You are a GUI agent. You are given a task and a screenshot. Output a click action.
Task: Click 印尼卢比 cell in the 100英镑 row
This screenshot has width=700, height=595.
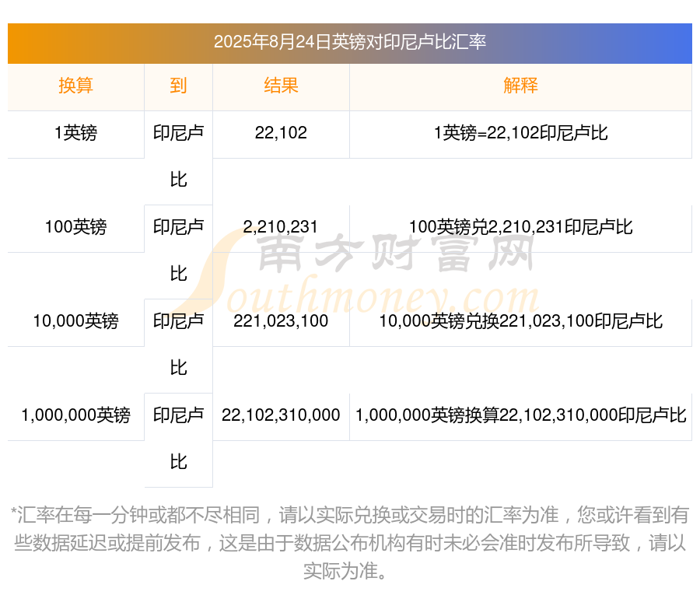178,250
